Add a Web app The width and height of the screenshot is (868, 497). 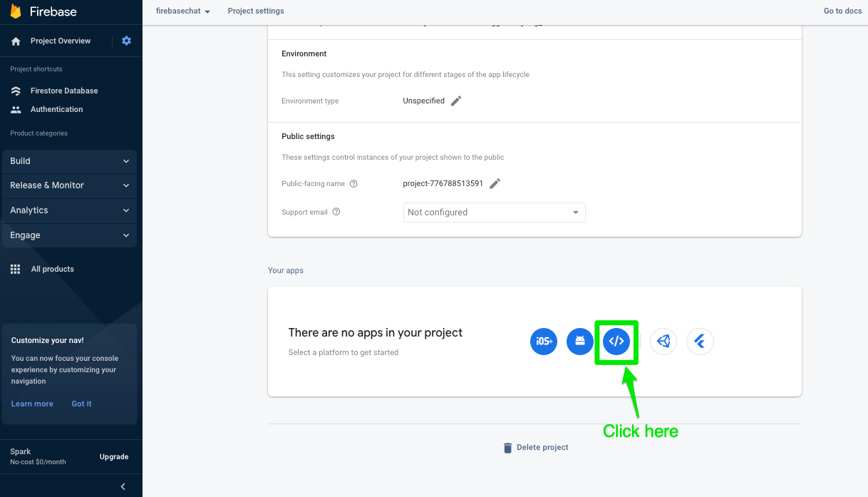[616, 342]
